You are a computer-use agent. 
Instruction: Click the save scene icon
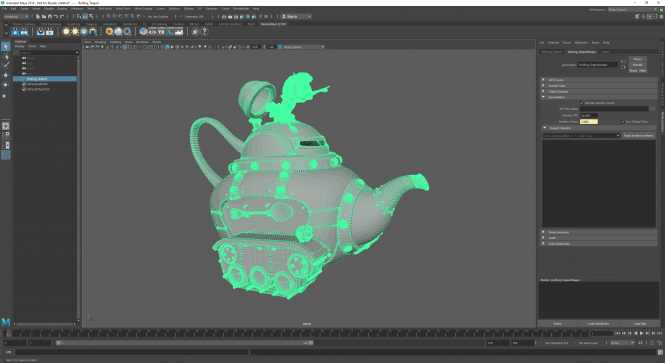pyautogui.click(x=50, y=17)
